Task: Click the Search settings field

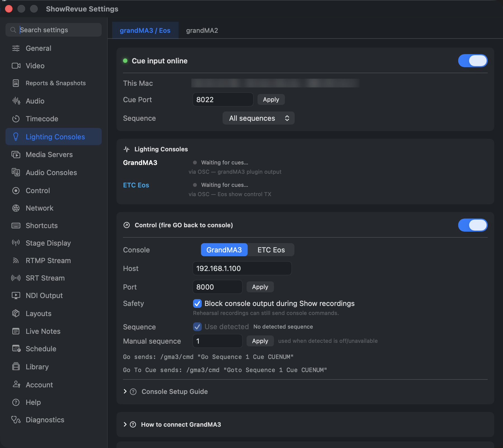Action: tap(53, 30)
